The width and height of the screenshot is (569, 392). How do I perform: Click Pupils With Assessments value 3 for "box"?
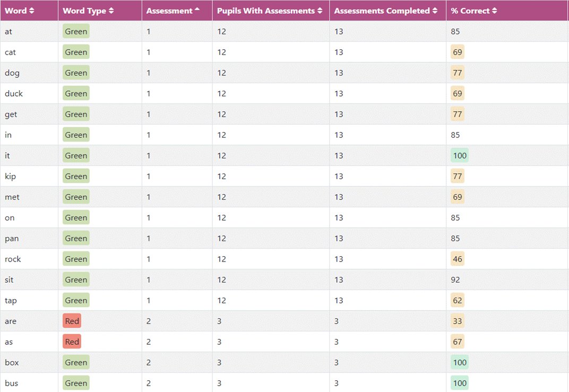219,363
